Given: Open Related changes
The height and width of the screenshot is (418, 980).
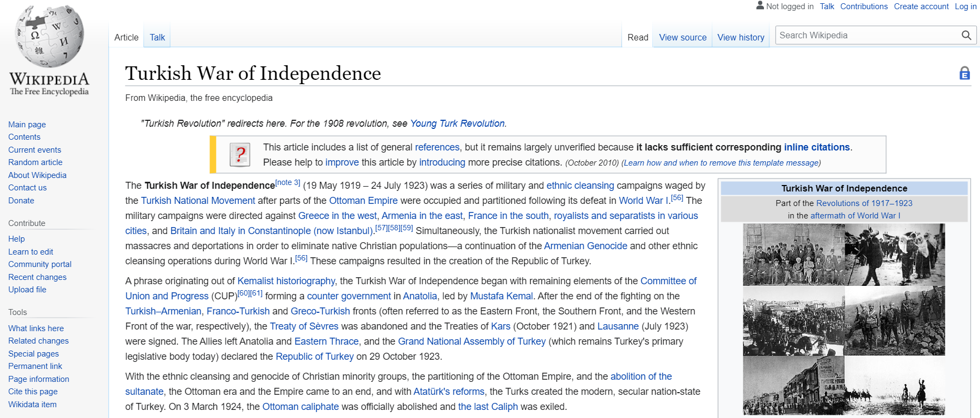Looking at the screenshot, I should click(38, 341).
